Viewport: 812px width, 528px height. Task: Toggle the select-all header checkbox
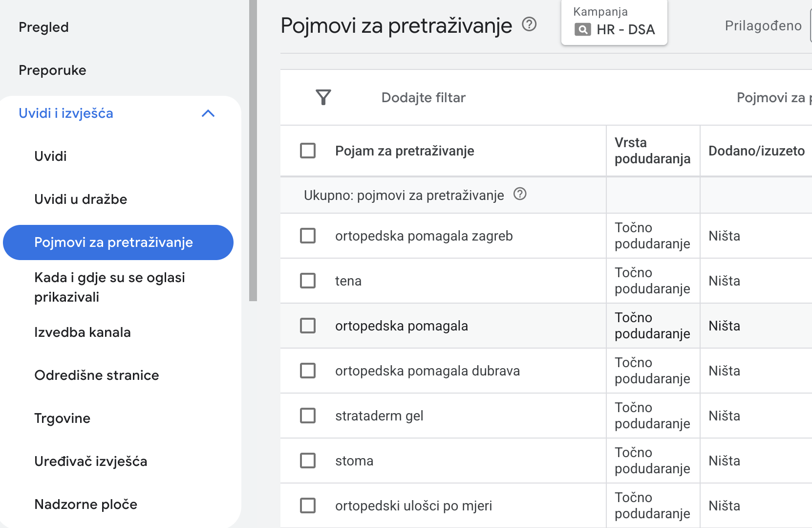[308, 151]
